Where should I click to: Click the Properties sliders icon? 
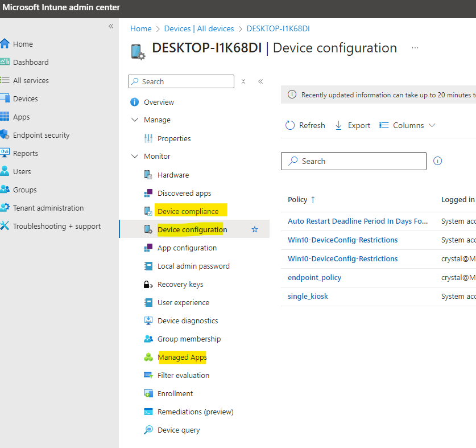click(148, 138)
